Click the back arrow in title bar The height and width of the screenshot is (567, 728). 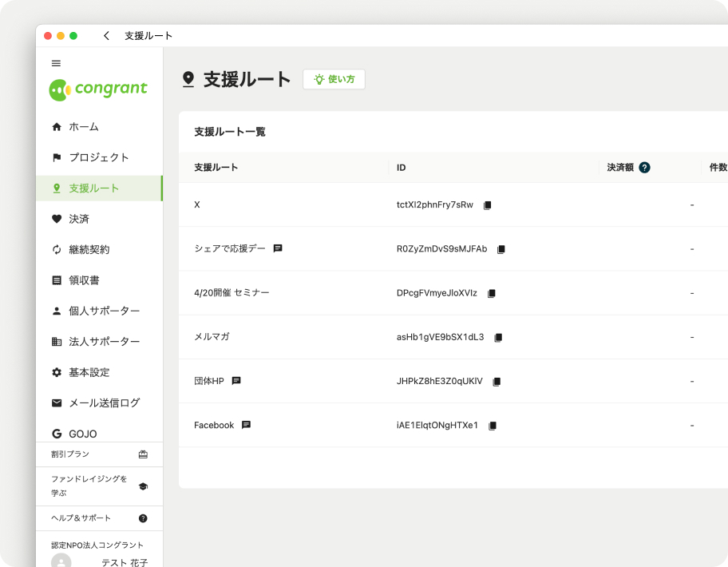(106, 36)
